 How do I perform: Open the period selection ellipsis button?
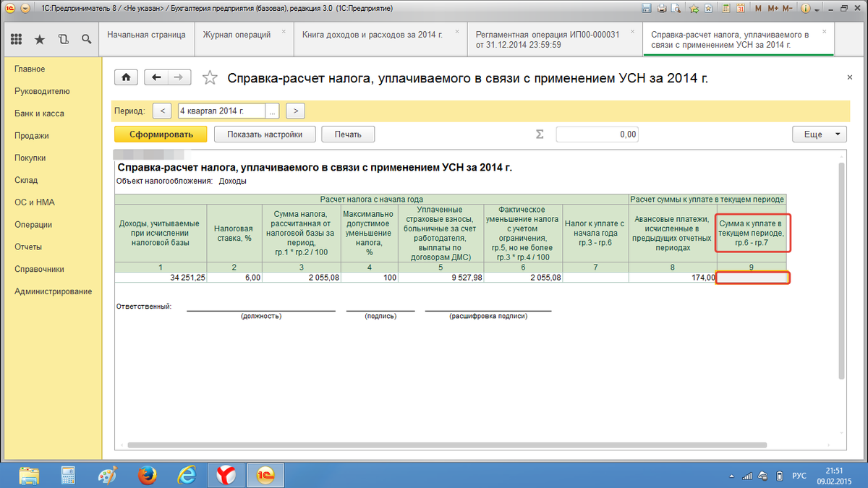[x=272, y=111]
